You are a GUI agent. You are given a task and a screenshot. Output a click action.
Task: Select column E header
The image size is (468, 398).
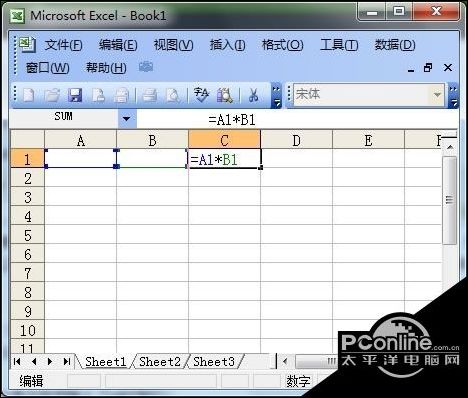pyautogui.click(x=368, y=140)
